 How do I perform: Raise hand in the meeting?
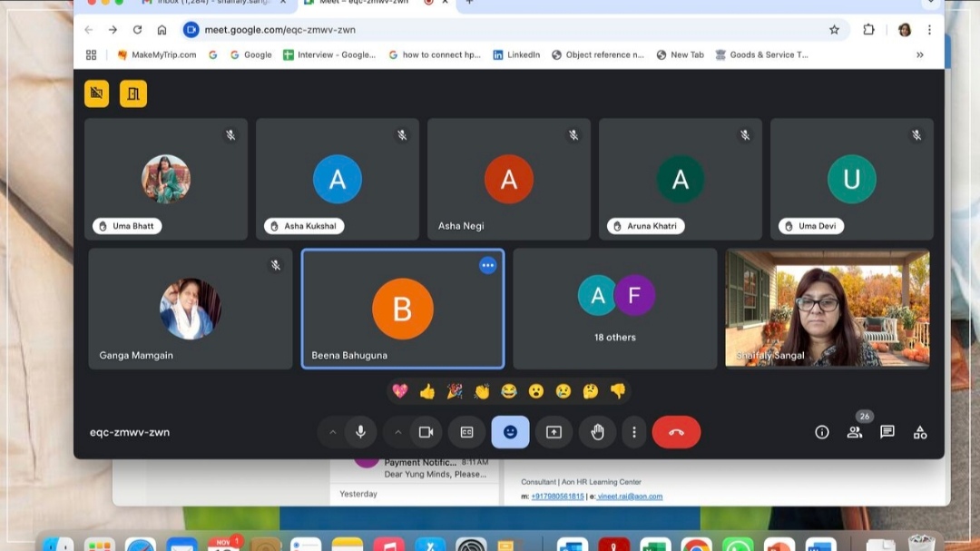(x=597, y=432)
